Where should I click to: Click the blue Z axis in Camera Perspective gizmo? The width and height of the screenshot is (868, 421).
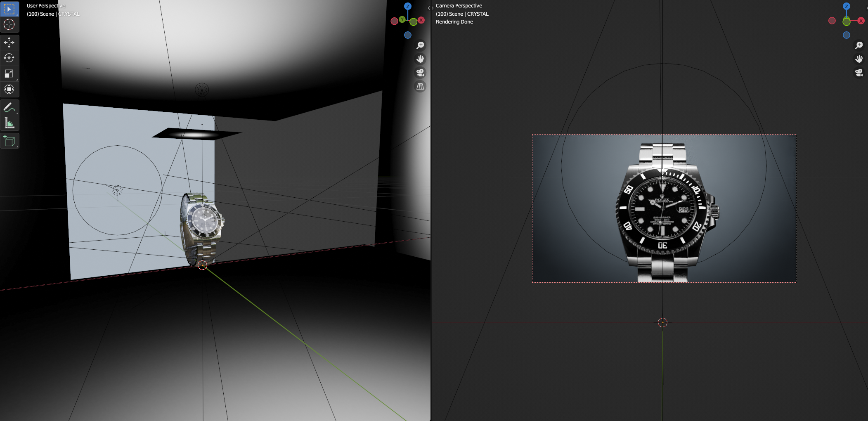847,6
